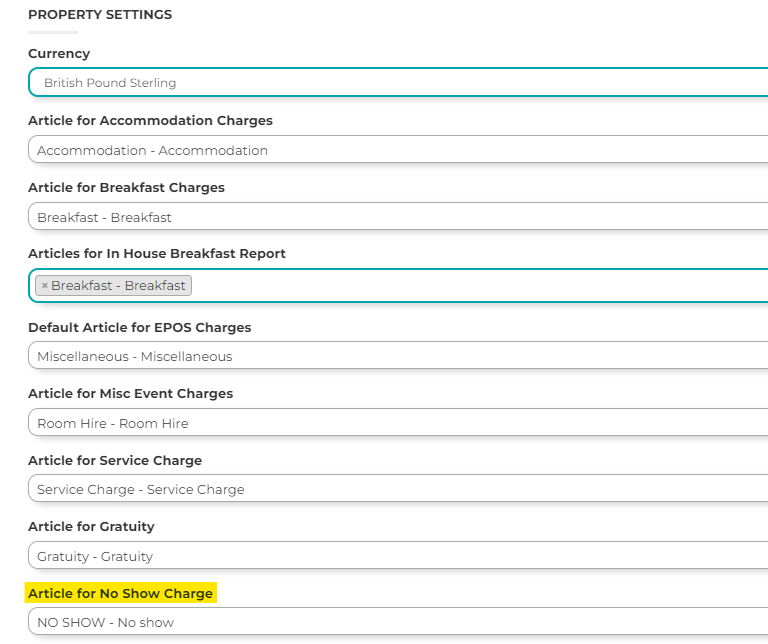Click the Article for Service Charge label
The height and width of the screenshot is (644, 768).
115,460
